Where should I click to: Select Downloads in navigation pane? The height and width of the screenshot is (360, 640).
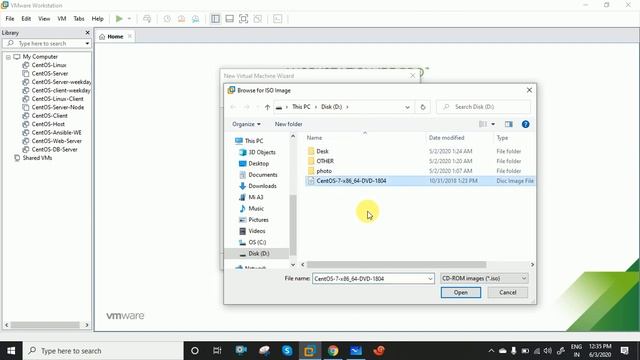point(262,186)
